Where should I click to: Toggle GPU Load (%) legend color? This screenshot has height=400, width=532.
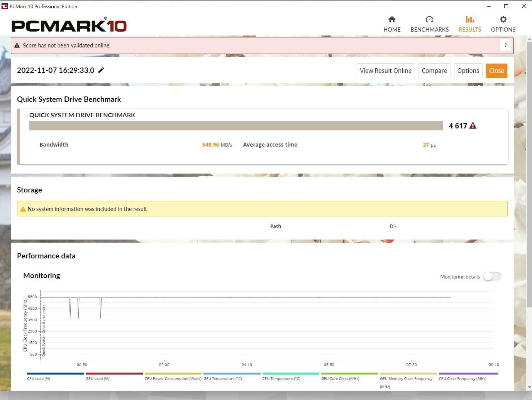(x=114, y=373)
